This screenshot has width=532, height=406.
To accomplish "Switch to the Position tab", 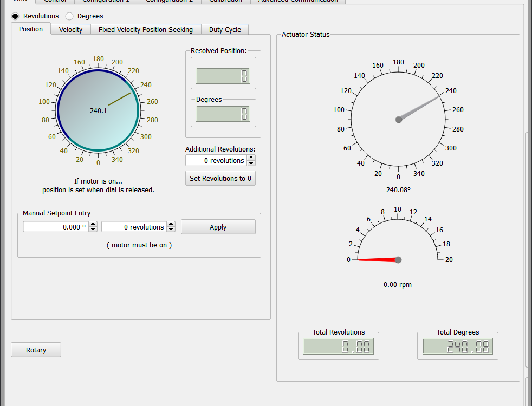I will click(31, 29).
